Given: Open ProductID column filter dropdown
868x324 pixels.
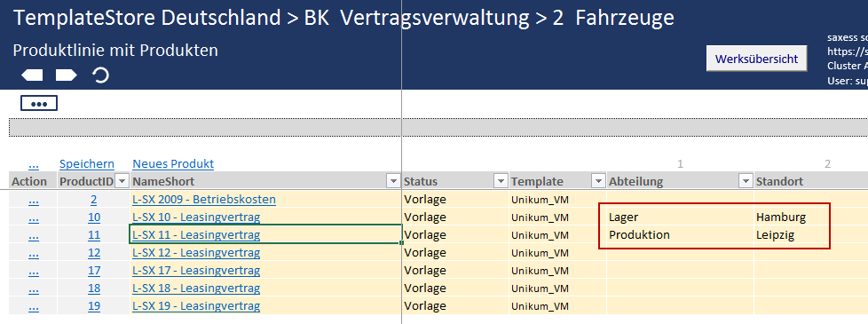Looking at the screenshot, I should [x=122, y=181].
